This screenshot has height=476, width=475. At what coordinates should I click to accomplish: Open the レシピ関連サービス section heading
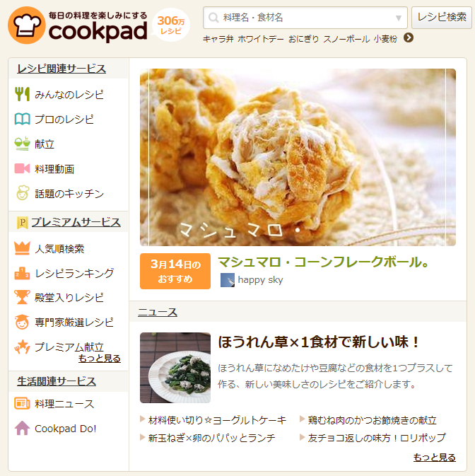(x=61, y=69)
